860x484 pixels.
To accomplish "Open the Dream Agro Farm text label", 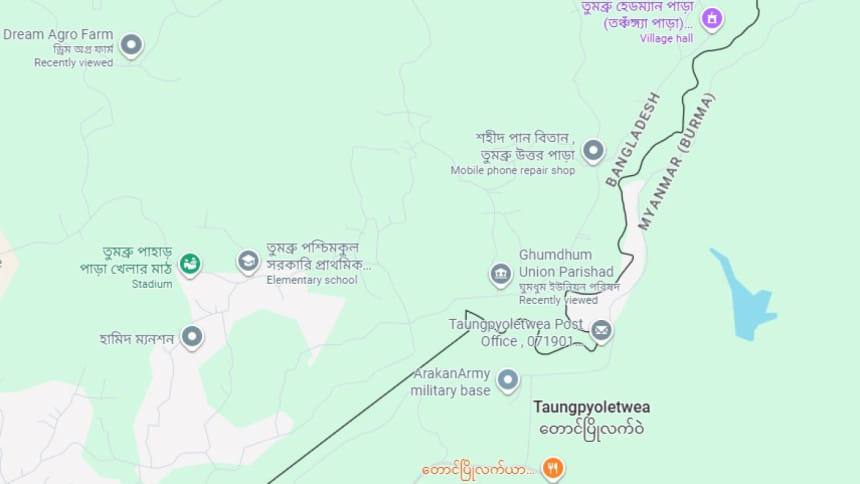I will pyautogui.click(x=58, y=35).
